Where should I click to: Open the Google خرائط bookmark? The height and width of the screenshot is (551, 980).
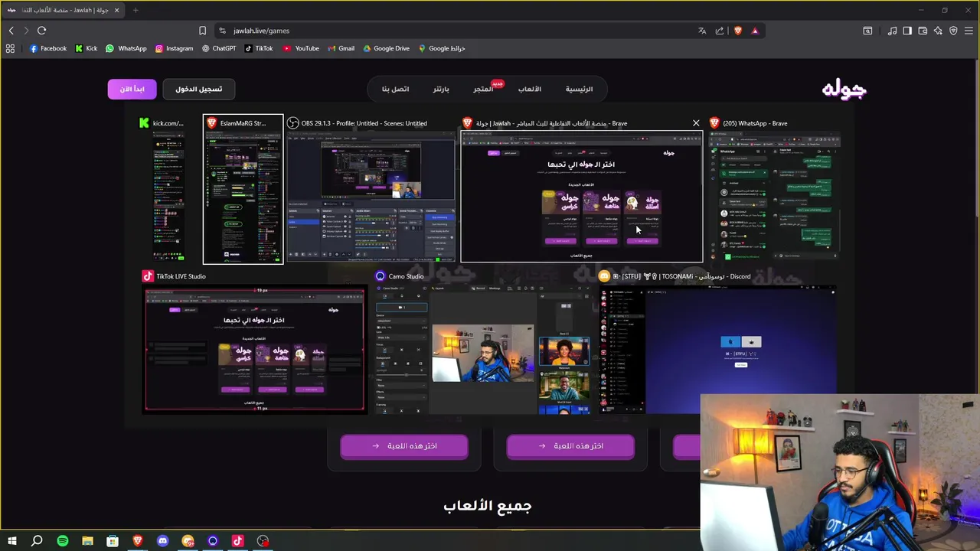441,48
